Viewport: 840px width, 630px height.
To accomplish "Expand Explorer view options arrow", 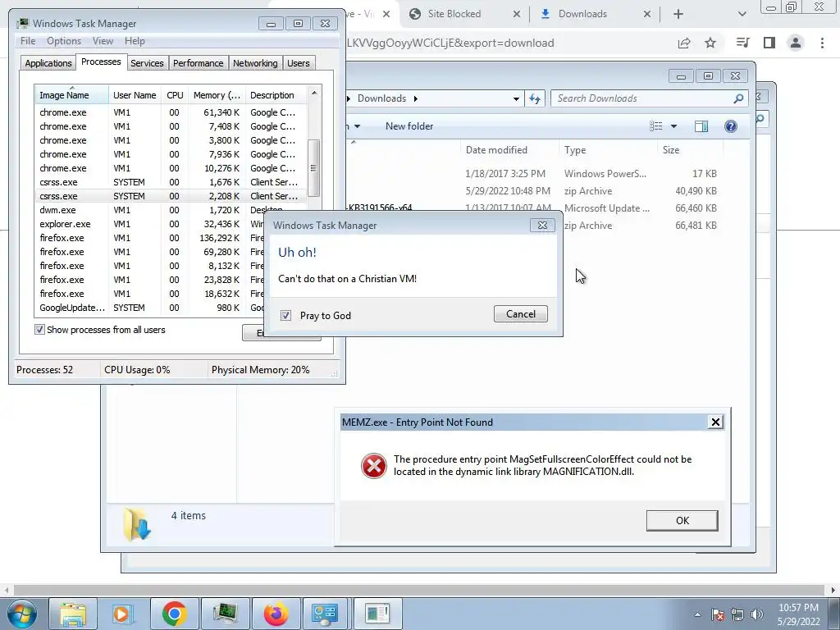I will pyautogui.click(x=674, y=126).
